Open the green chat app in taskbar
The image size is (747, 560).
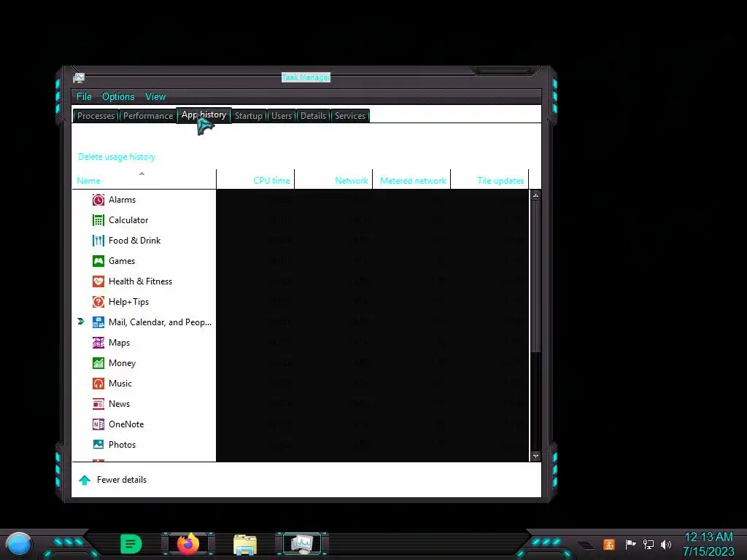click(x=131, y=544)
